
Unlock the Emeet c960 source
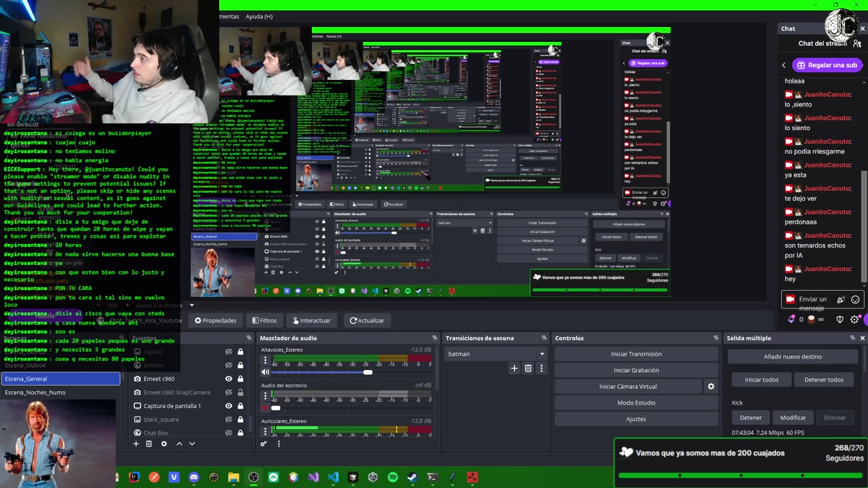tap(240, 379)
